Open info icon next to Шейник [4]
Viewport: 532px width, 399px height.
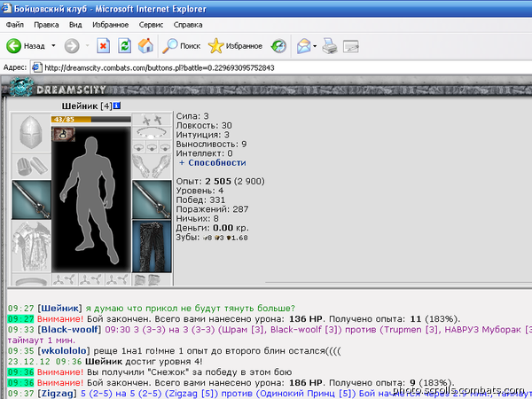pyautogui.click(x=117, y=106)
